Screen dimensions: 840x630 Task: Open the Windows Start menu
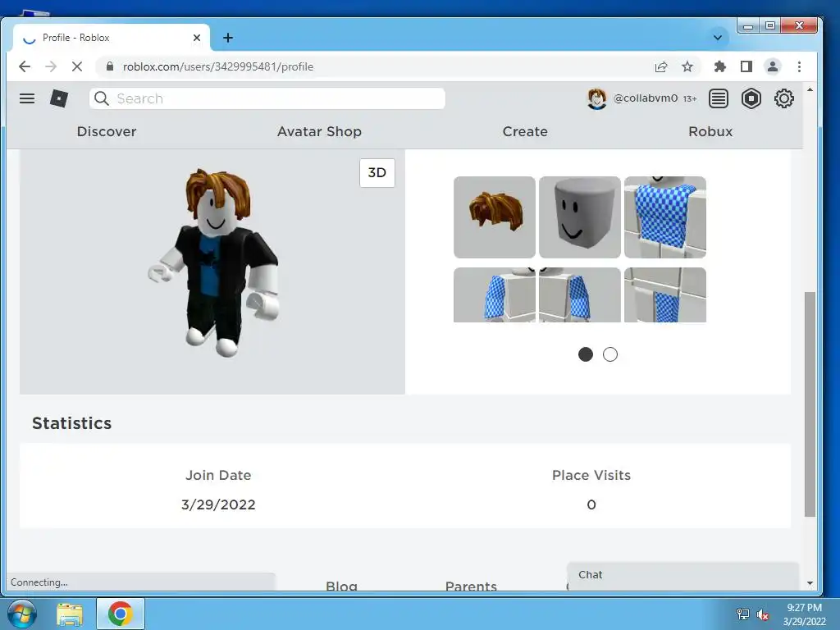tap(21, 614)
